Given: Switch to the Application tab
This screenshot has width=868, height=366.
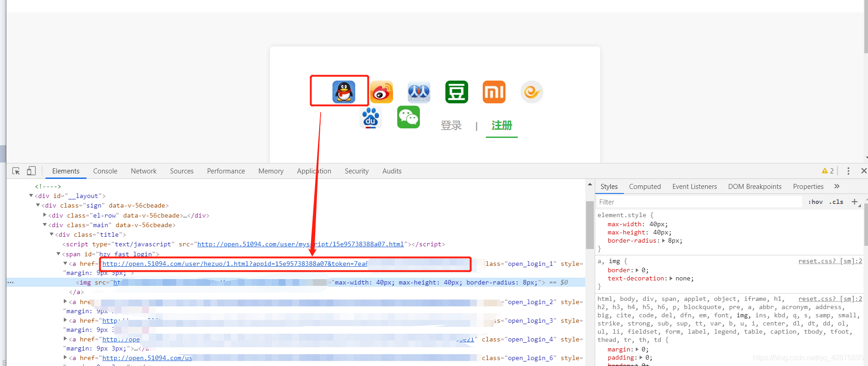Looking at the screenshot, I should [x=314, y=171].
